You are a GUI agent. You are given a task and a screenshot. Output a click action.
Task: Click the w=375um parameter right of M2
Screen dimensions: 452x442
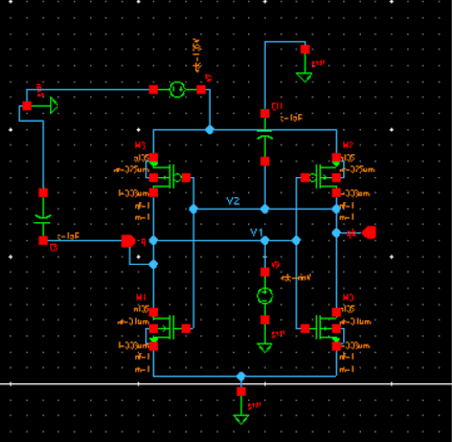pos(357,170)
